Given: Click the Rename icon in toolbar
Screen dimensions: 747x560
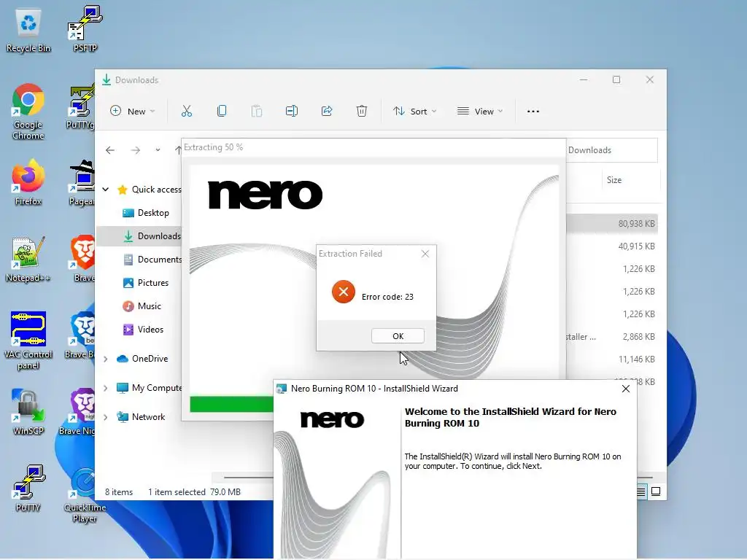Looking at the screenshot, I should point(292,111).
